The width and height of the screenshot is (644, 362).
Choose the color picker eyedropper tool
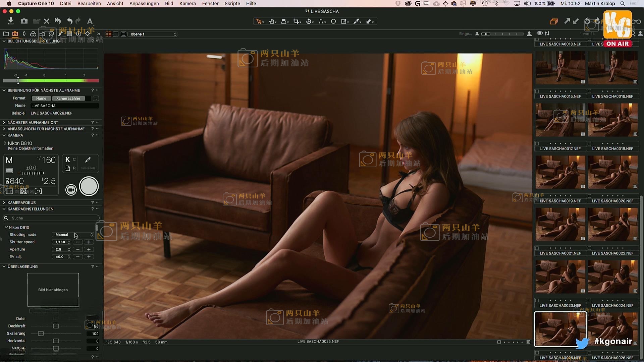(357, 21)
